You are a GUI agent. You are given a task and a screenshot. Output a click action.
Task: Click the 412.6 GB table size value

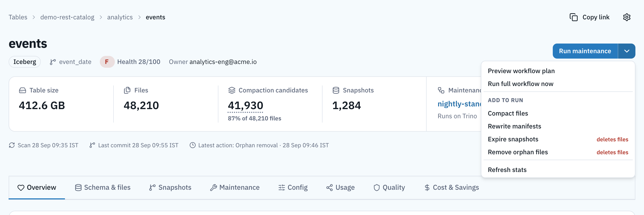pyautogui.click(x=42, y=106)
